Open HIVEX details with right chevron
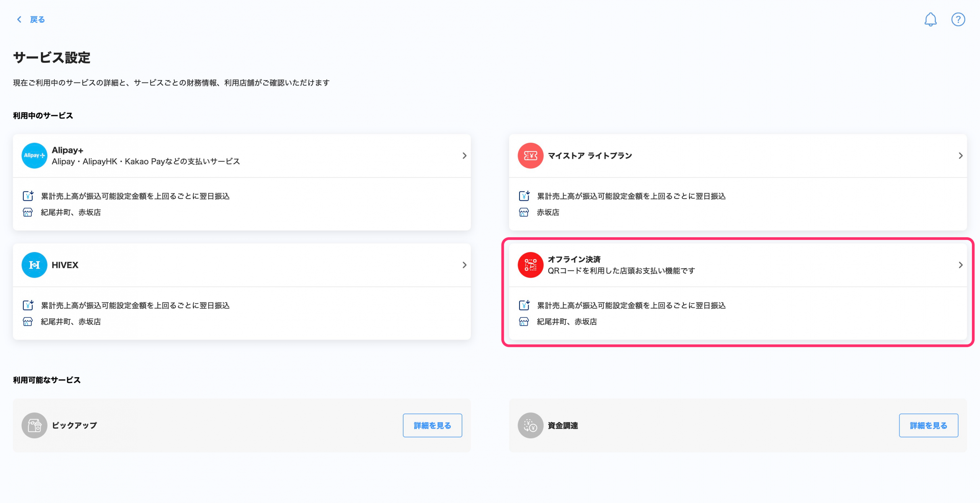The image size is (980, 503). click(464, 265)
